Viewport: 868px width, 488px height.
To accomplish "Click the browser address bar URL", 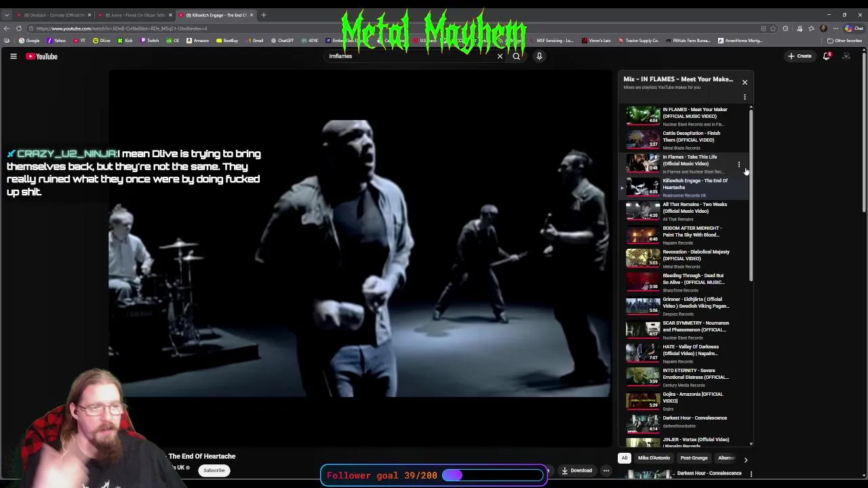I will point(122,28).
